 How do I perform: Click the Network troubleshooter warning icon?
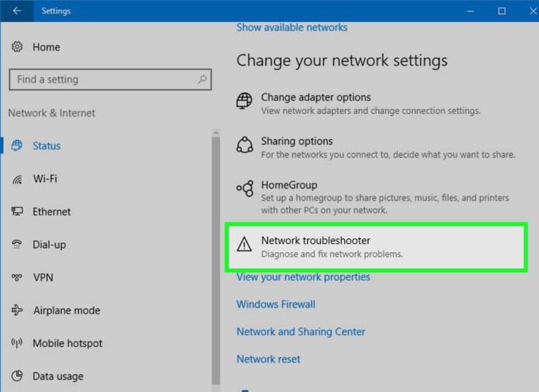coord(245,246)
